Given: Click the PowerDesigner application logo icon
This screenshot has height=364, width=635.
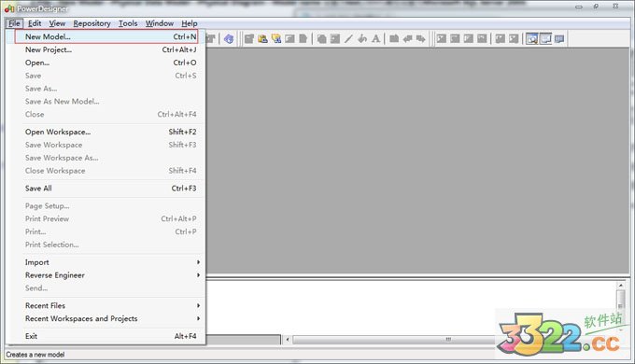Looking at the screenshot, I should click(x=9, y=8).
